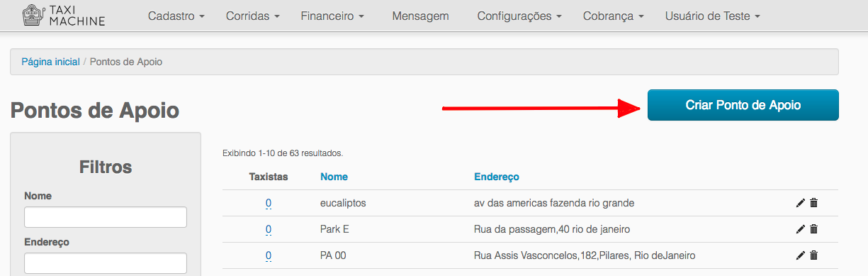Edit the Park E row
Image resolution: width=868 pixels, height=276 pixels.
tap(801, 229)
